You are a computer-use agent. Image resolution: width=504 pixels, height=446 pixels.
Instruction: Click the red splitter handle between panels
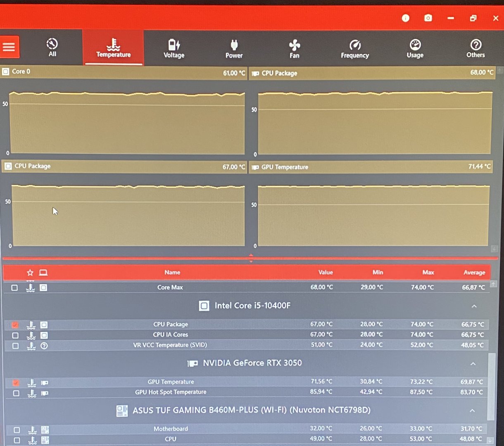[251, 259]
